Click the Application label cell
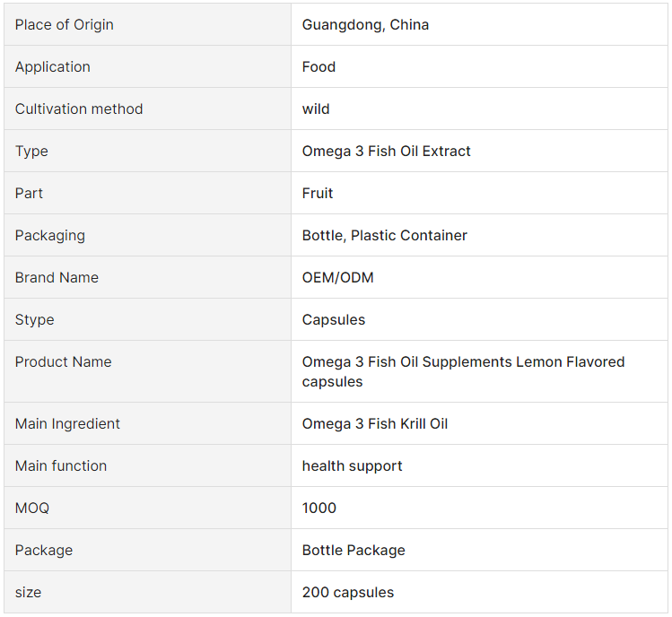 click(x=147, y=66)
